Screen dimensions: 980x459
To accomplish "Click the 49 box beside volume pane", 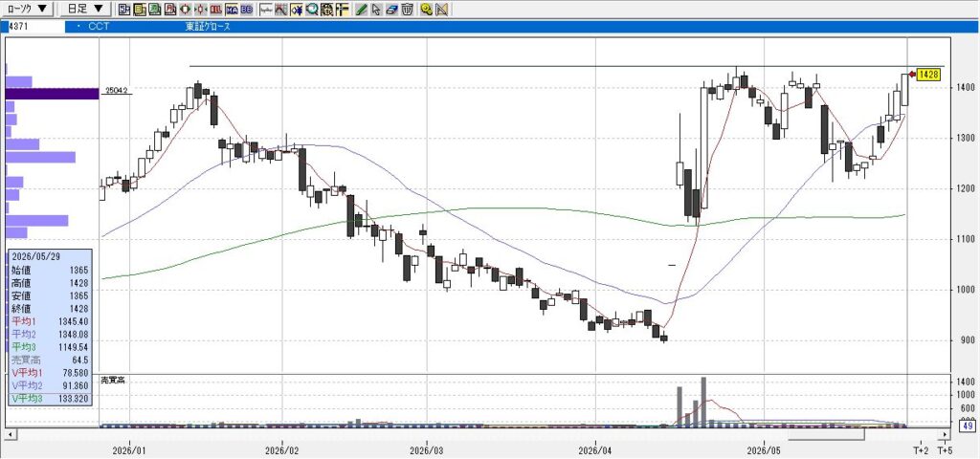I will click(969, 426).
